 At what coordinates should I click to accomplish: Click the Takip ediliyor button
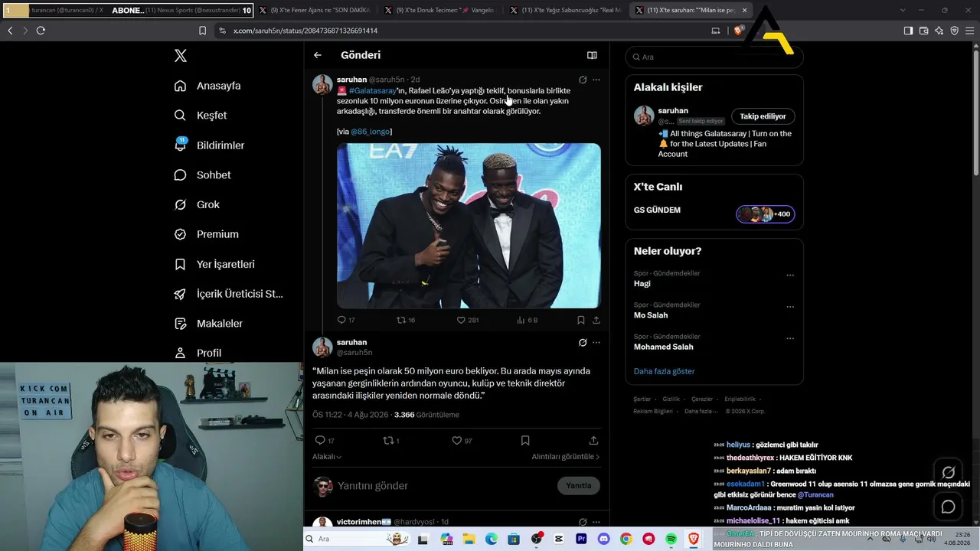(x=763, y=116)
